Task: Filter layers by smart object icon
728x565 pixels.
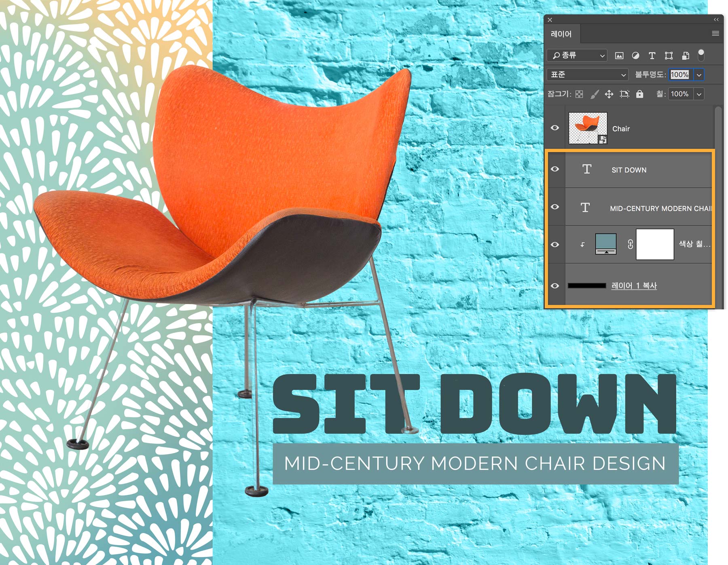Action: pyautogui.click(x=686, y=56)
